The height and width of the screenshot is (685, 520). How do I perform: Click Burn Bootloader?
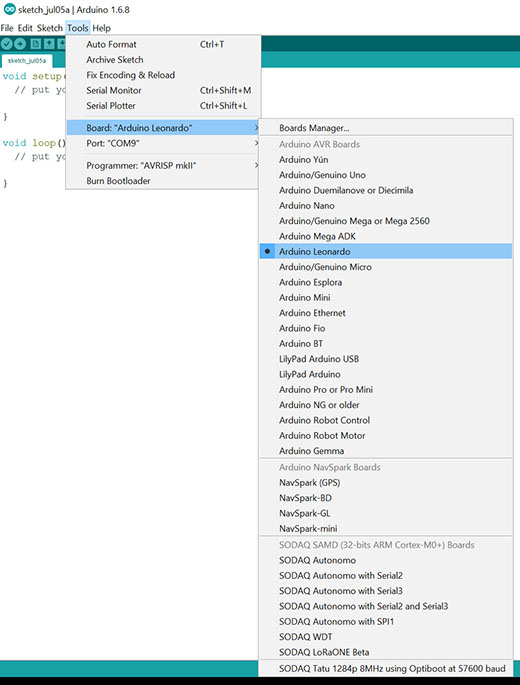coord(163,181)
